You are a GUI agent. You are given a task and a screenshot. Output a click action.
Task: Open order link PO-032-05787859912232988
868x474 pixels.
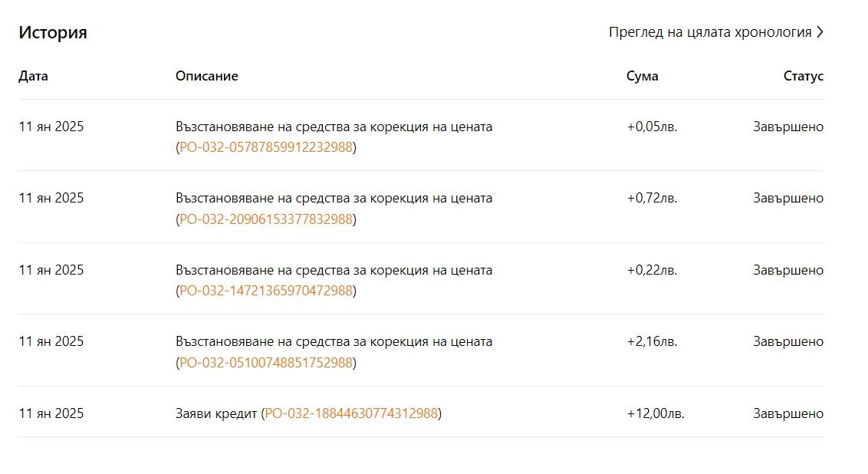point(266,147)
